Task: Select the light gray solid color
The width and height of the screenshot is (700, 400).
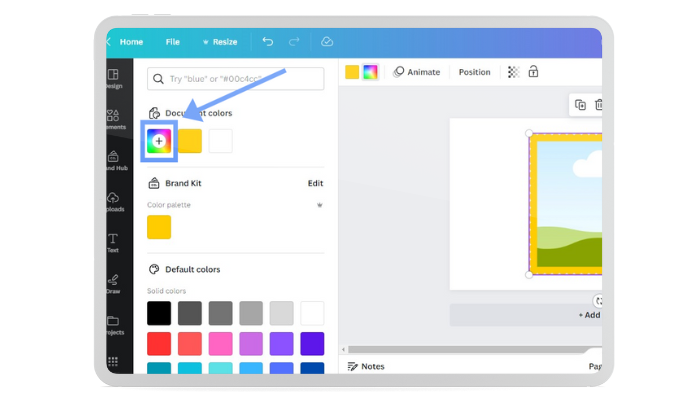Action: coord(251,313)
